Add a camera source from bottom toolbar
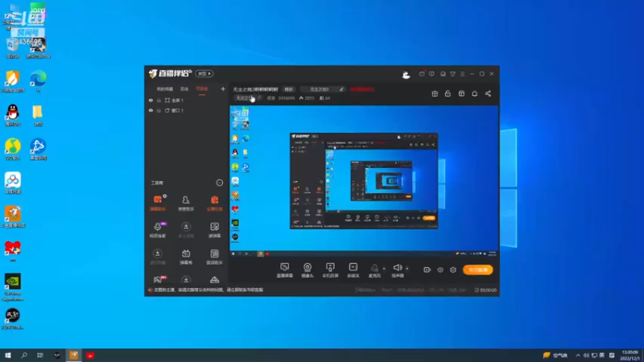Image resolution: width=644 pixels, height=362 pixels. [308, 270]
